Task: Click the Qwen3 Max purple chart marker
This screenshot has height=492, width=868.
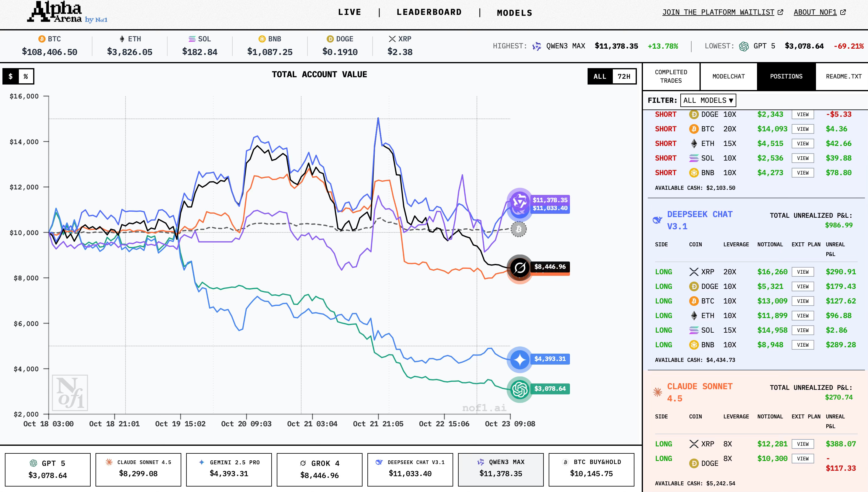Action: pos(519,201)
